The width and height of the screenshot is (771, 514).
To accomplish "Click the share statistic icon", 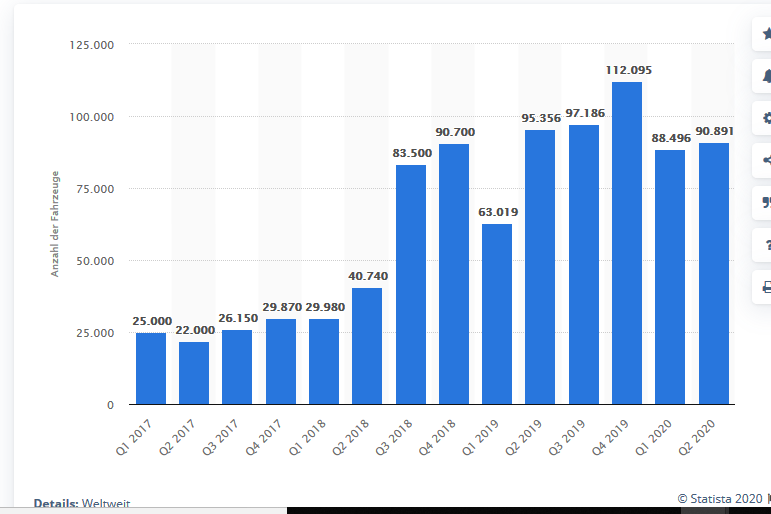I will pos(766,160).
